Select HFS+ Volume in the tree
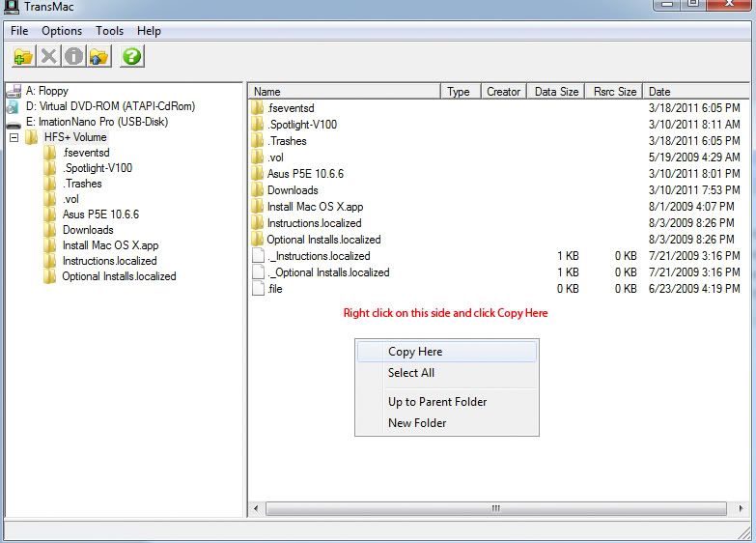This screenshot has width=756, height=543. pos(75,137)
